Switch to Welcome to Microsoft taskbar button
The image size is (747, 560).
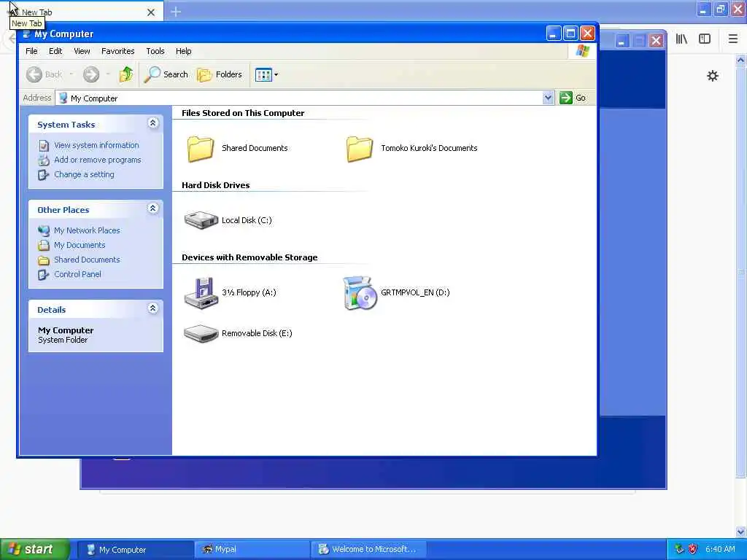click(368, 550)
